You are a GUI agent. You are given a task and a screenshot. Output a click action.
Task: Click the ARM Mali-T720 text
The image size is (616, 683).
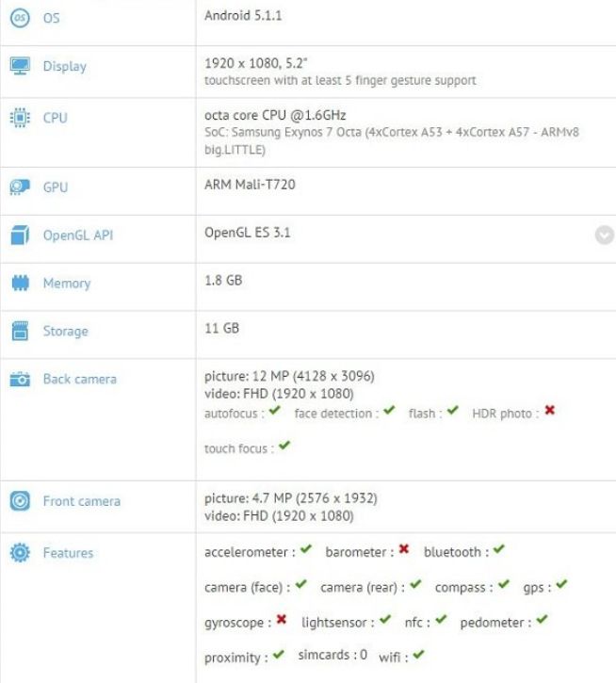(250, 185)
